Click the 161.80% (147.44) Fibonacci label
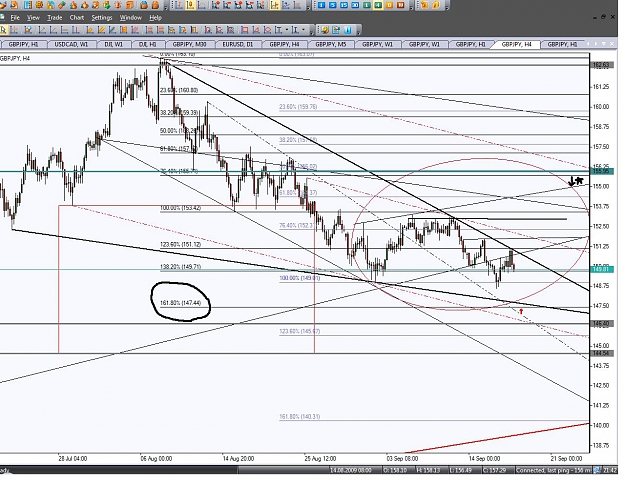The width and height of the screenshot is (625, 485). [x=181, y=303]
